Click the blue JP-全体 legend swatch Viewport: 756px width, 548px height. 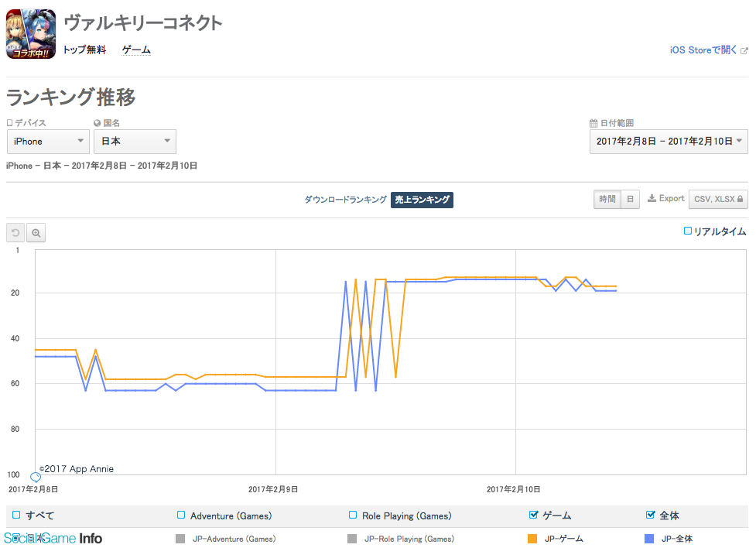649,539
